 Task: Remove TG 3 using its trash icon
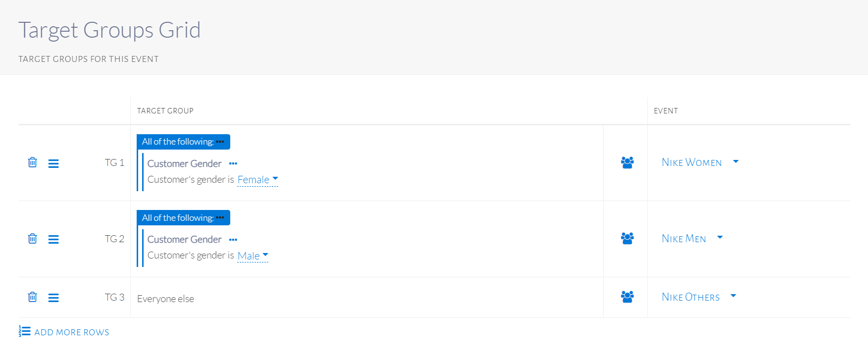click(x=33, y=297)
